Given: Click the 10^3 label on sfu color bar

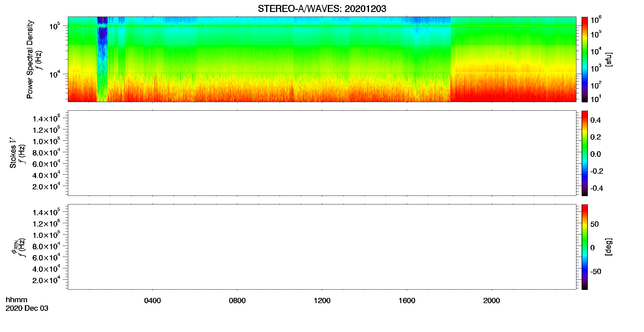Looking at the screenshot, I should click(596, 68).
